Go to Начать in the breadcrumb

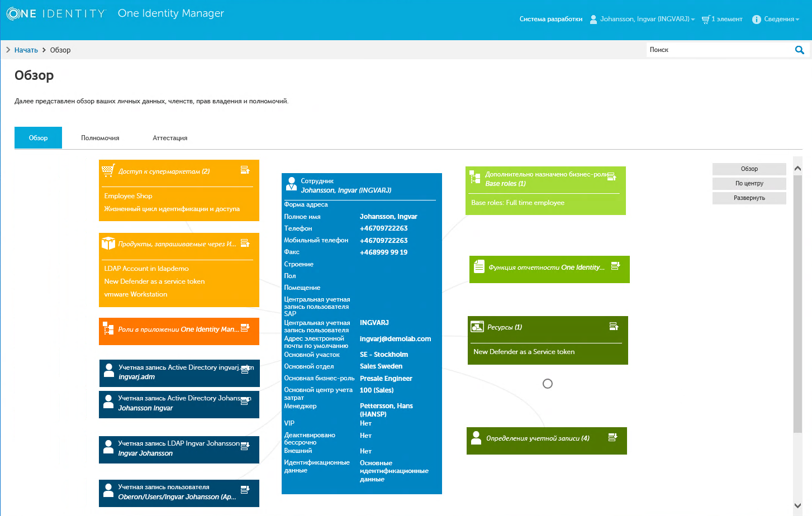[x=26, y=50]
